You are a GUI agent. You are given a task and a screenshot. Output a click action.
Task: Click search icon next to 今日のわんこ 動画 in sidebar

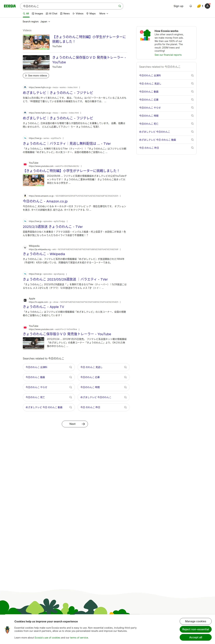pos(192,91)
